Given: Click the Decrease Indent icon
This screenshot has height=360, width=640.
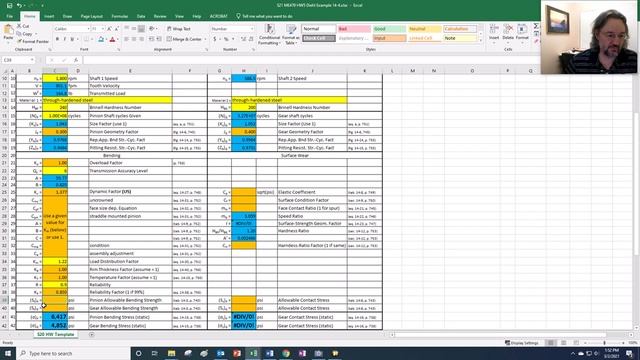Looking at the screenshot, I should coord(151,39).
